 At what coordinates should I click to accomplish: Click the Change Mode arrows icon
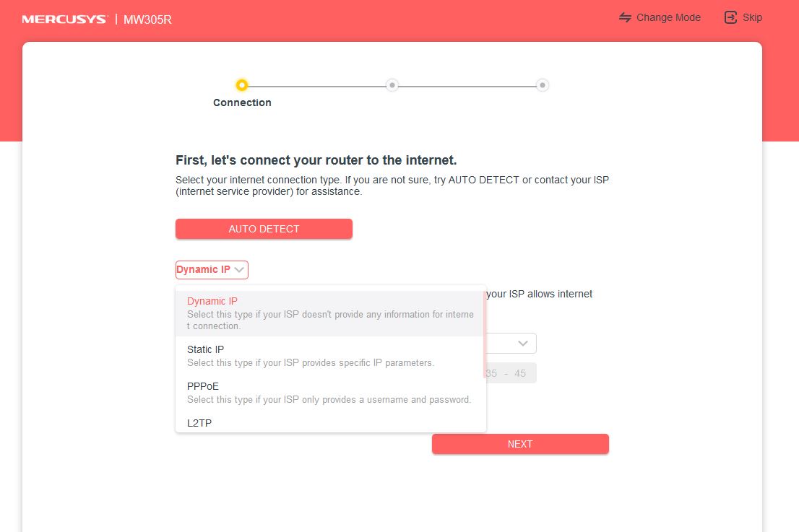click(x=625, y=18)
